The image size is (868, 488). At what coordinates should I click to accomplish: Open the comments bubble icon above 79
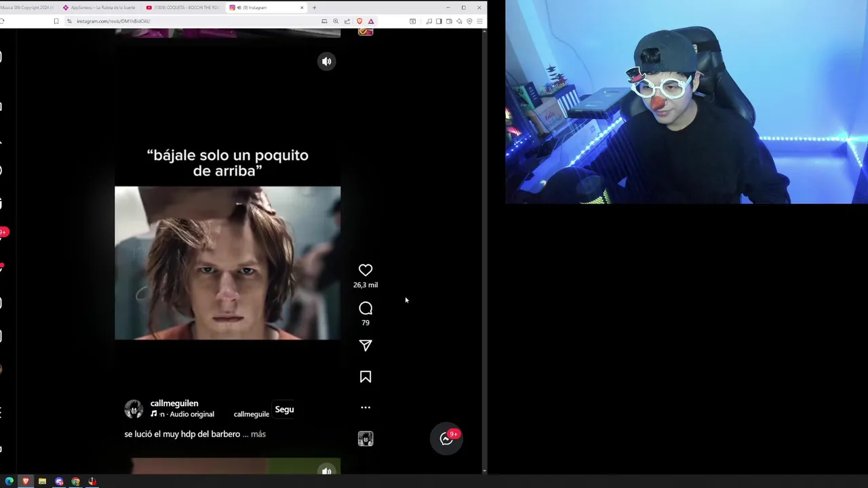[366, 308]
